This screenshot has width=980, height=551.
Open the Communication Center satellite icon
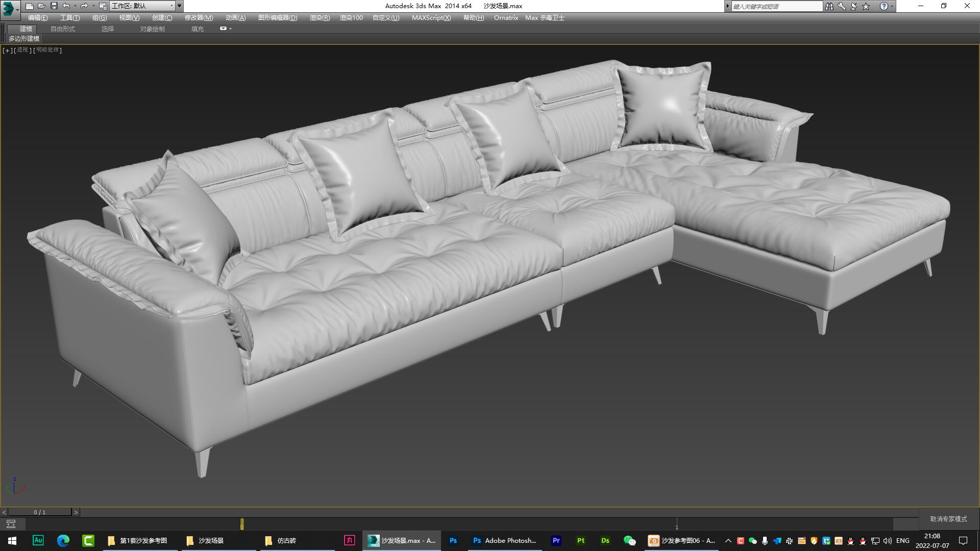[x=853, y=6]
